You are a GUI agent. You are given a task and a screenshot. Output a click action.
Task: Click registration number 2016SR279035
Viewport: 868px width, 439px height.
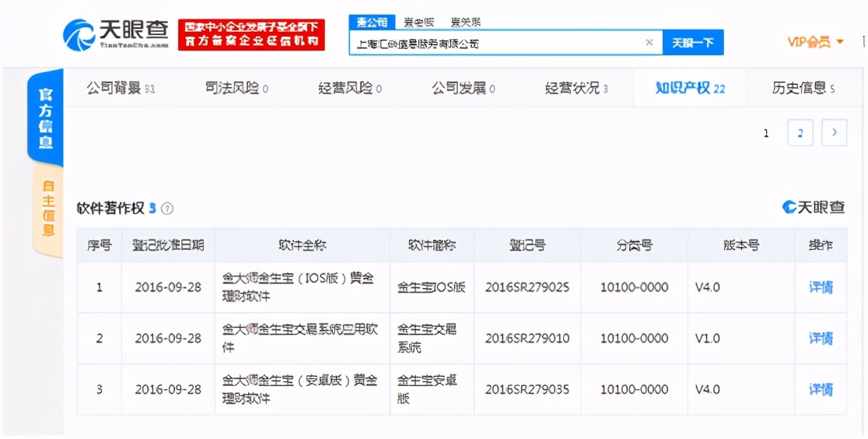tap(527, 389)
